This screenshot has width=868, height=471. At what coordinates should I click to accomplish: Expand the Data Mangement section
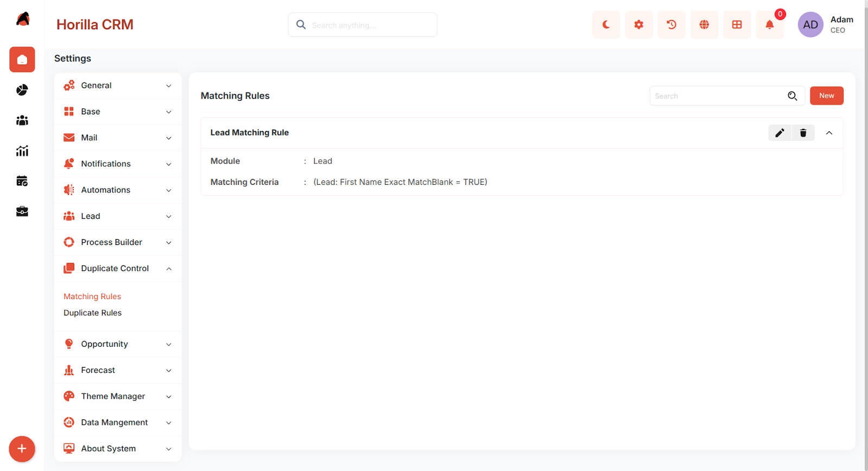coord(118,422)
